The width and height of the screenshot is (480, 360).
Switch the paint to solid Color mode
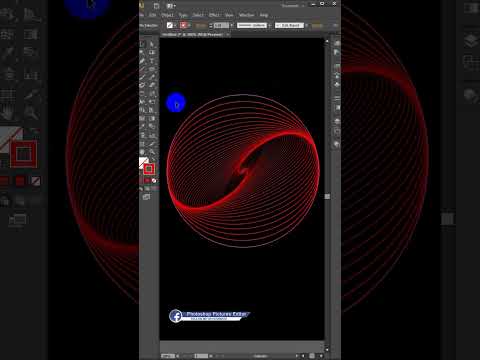(x=141, y=181)
